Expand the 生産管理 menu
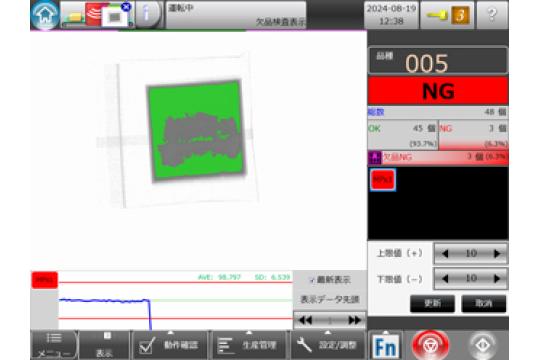540x360 pixels. pos(249,345)
